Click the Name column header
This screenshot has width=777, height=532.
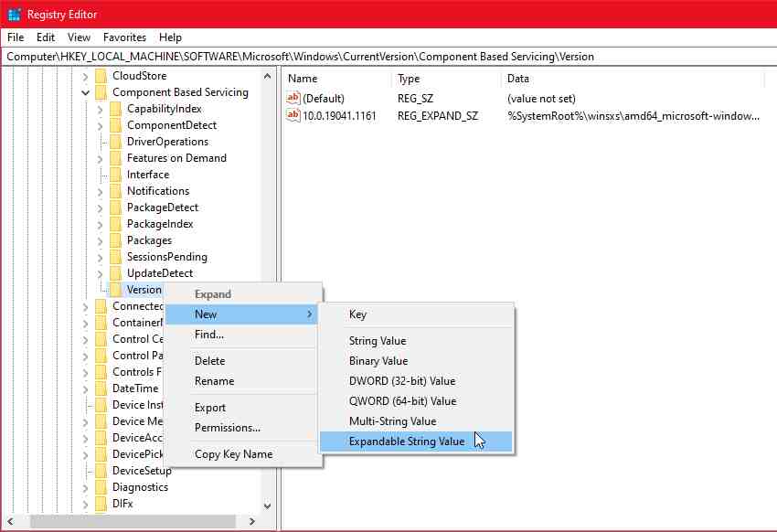coord(339,79)
